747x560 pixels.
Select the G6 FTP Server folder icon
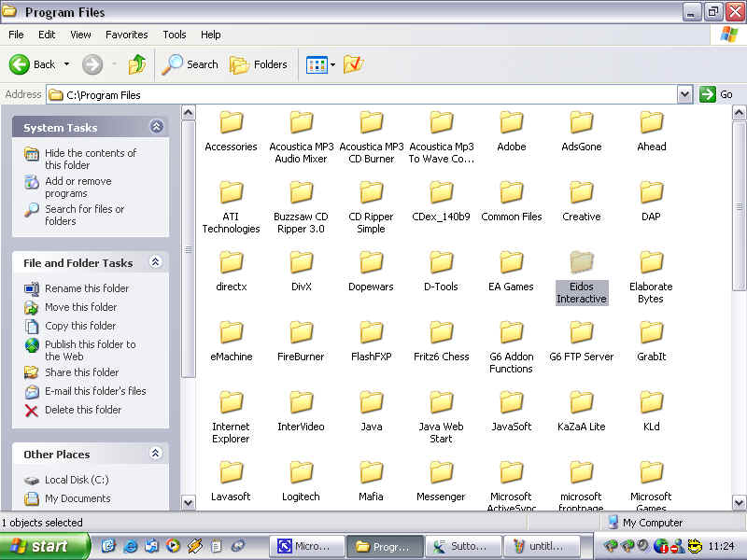coord(581,332)
